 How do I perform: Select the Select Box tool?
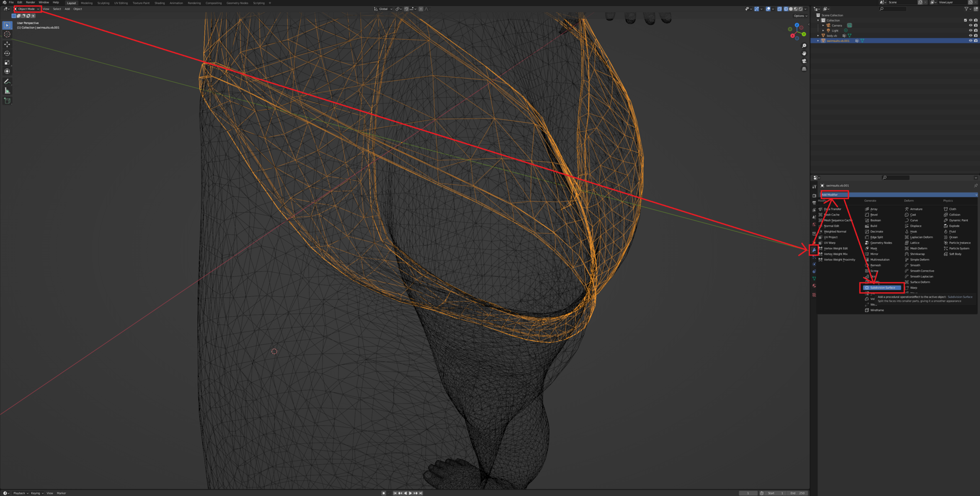coord(7,25)
